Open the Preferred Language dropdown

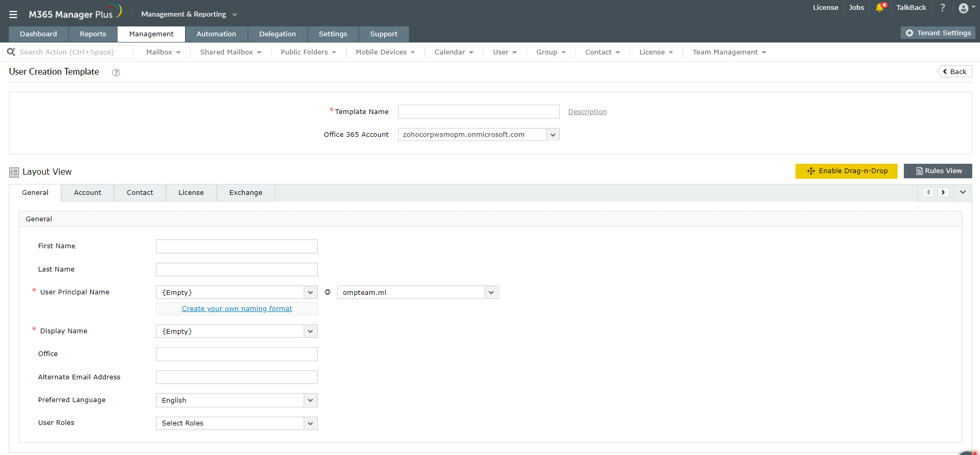pyautogui.click(x=310, y=401)
